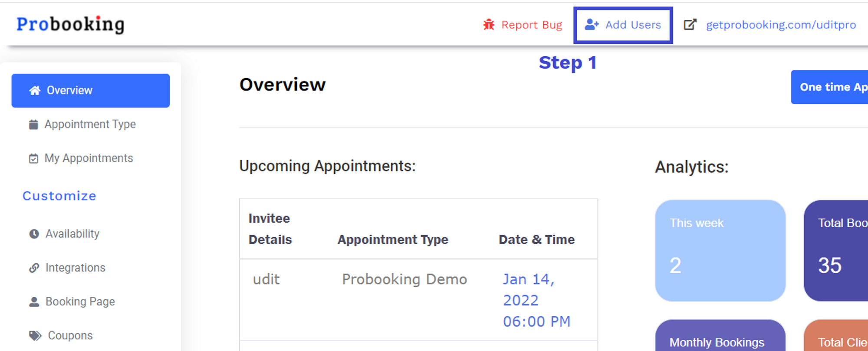The image size is (868, 351).
Task: Click the tags icon beside Coupons
Action: click(35, 335)
